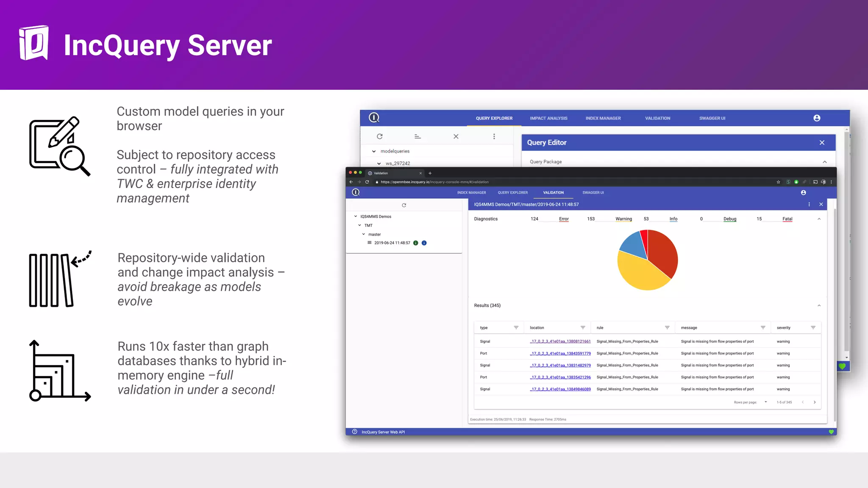The width and height of the screenshot is (868, 488).
Task: Collapse the ws_297242 tree node
Action: pyautogui.click(x=379, y=164)
